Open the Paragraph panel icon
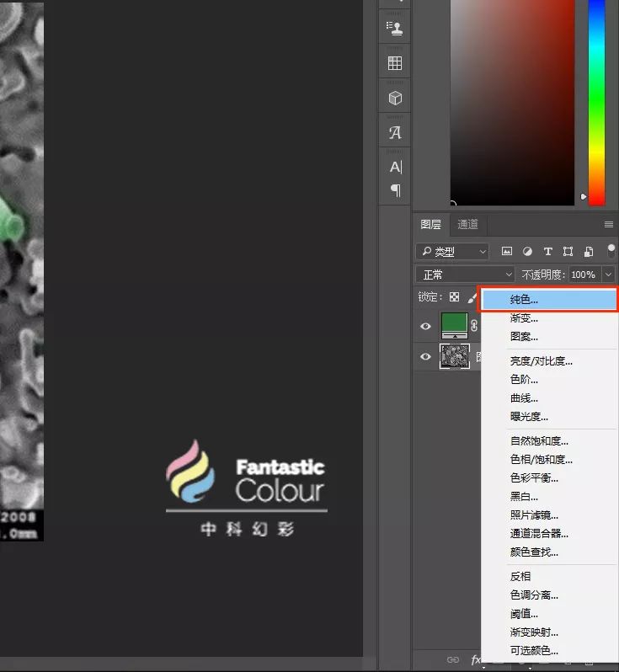619x672 pixels. point(394,190)
